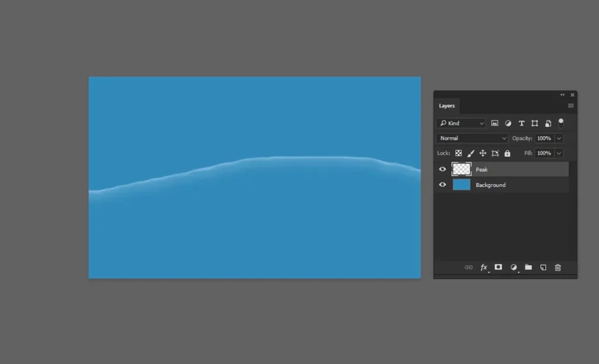
Task: Filter layers by type layers
Action: click(521, 123)
